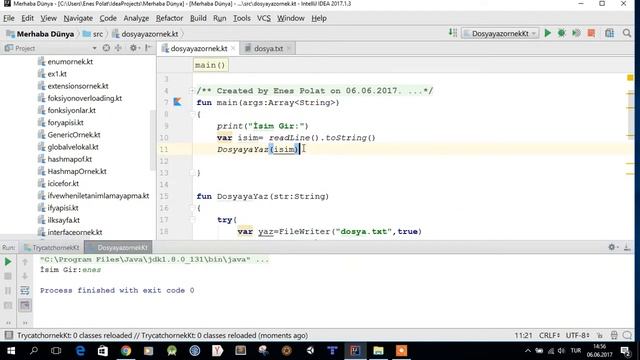Image resolution: width=640 pixels, height=360 pixels.
Task: Select the dosyayazornek.kt editor tab
Action: click(198, 48)
